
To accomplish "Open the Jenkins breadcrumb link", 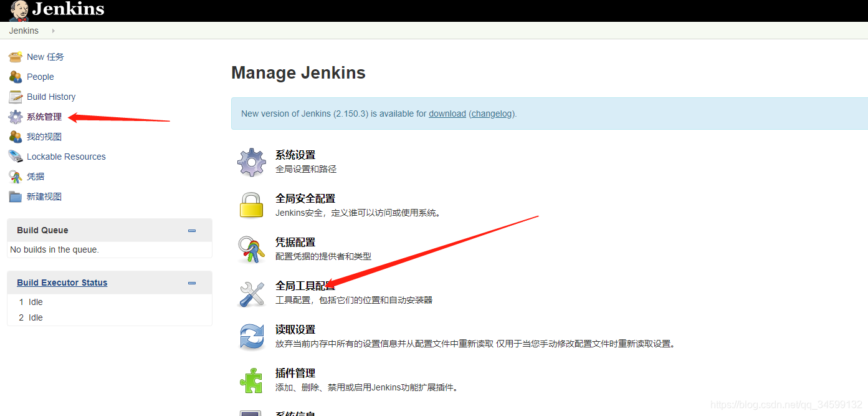I will [x=23, y=30].
